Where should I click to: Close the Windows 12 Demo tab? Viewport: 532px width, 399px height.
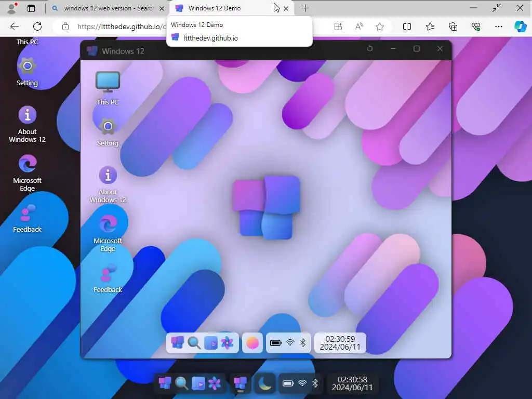point(286,8)
